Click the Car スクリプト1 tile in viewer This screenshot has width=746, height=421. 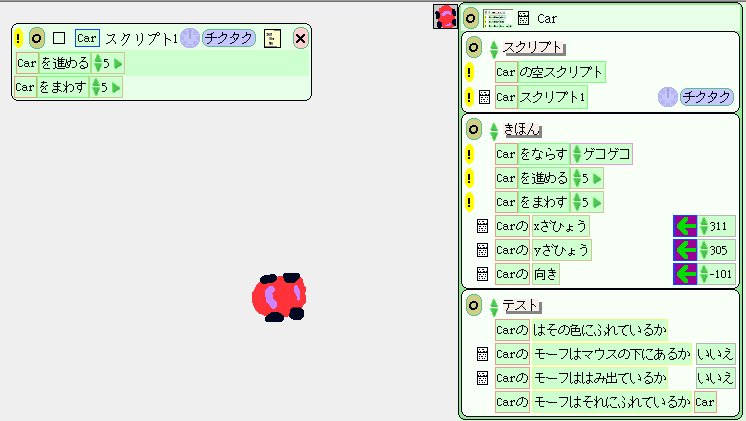541,97
